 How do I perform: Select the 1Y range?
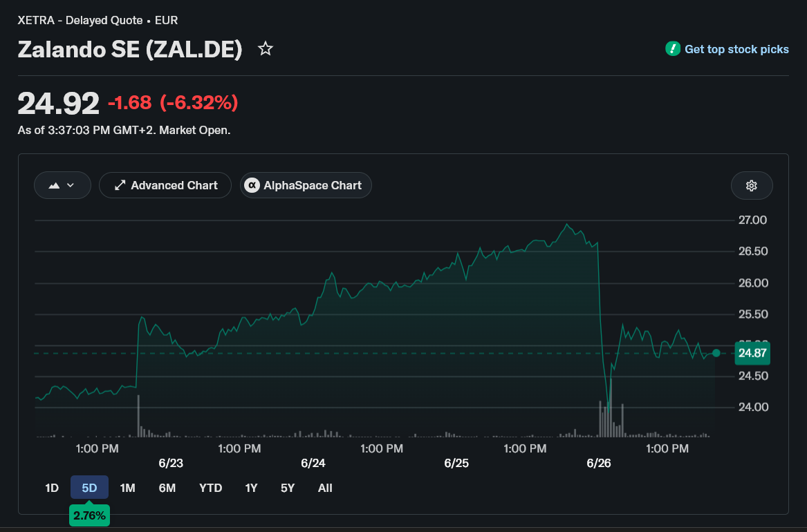coord(251,488)
